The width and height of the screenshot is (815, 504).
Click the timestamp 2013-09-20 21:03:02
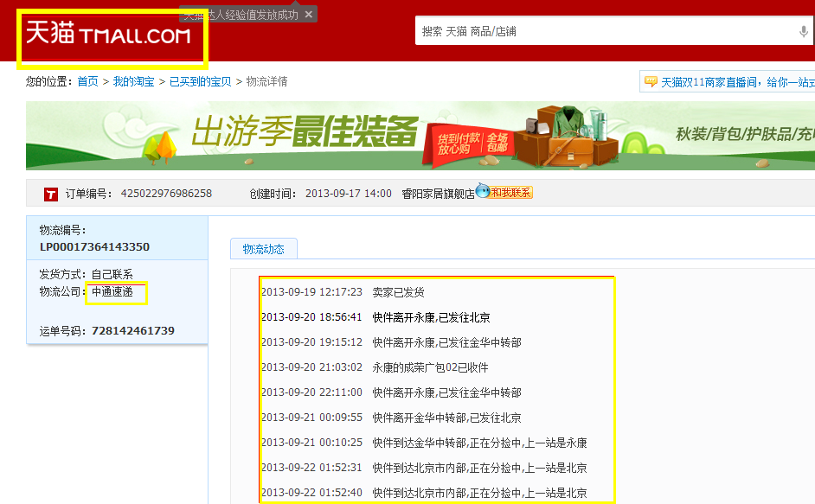point(311,367)
